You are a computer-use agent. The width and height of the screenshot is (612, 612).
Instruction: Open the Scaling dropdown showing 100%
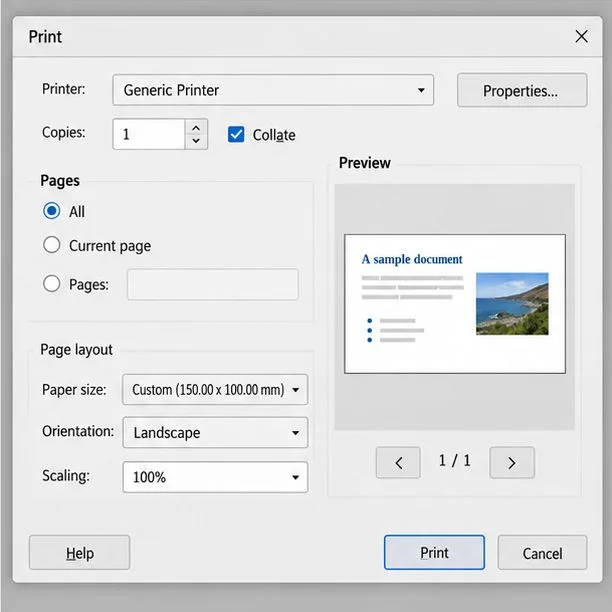pyautogui.click(x=215, y=477)
